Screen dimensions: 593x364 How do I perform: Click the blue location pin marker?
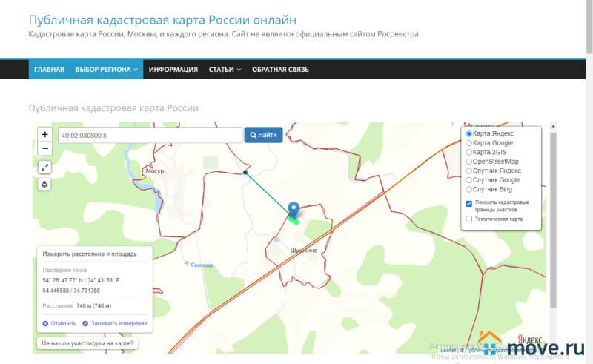pyautogui.click(x=294, y=209)
